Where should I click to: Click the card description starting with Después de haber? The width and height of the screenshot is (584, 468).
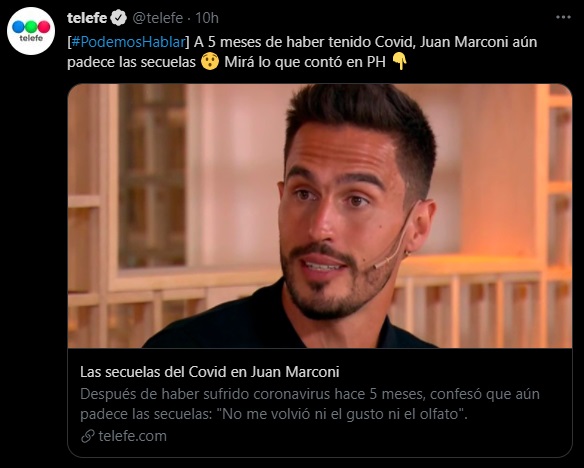tap(310, 404)
